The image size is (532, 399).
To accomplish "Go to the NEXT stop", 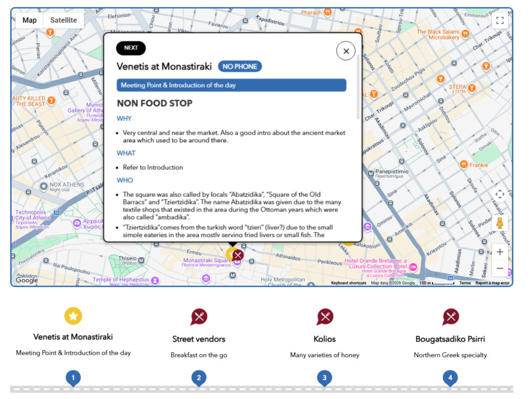I will [131, 48].
